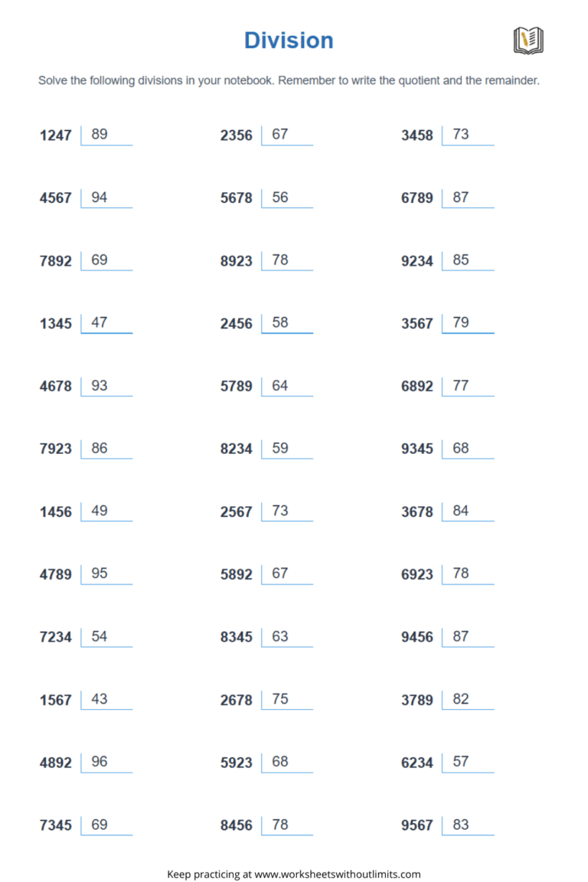Screen dimensions: 588x882
Task: Click the instruction text about quotient and remainder
Action: pyautogui.click(x=289, y=80)
